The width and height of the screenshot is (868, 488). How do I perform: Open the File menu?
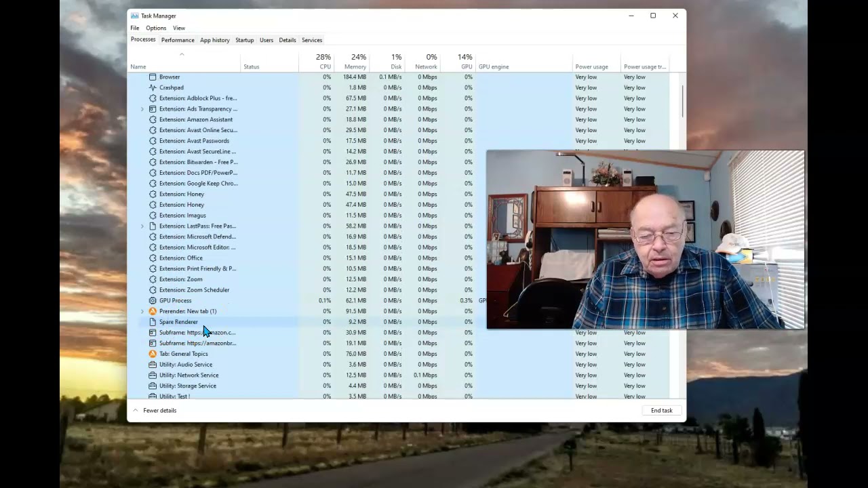[x=135, y=28]
